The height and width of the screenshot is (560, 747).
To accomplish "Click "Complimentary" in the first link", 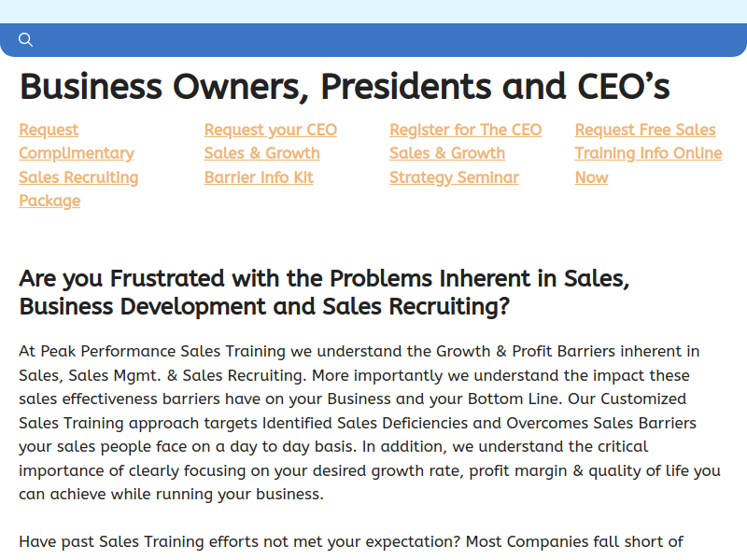I will 77,153.
